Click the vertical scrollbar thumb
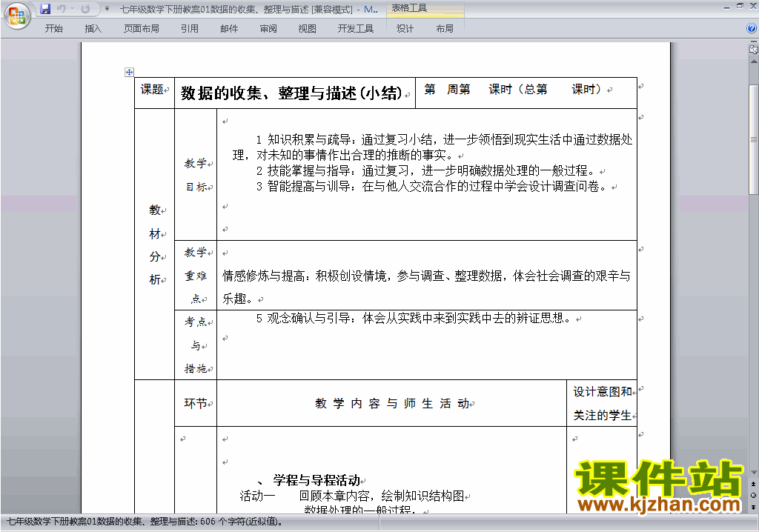 click(x=754, y=139)
